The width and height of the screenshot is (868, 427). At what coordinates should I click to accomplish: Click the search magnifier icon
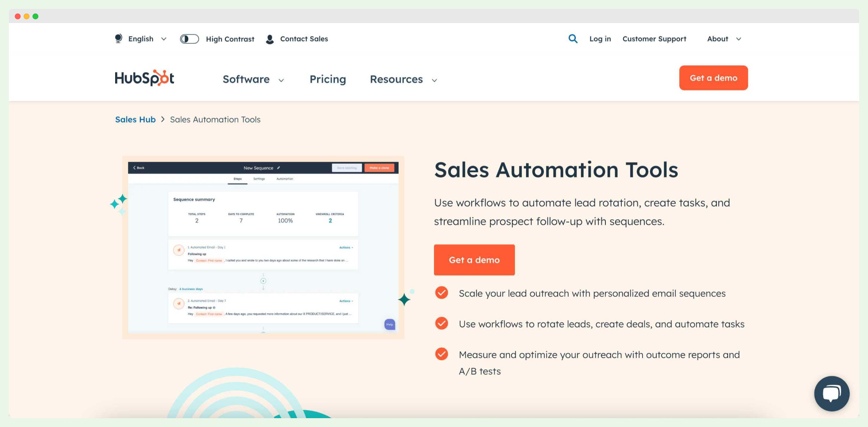(x=573, y=38)
